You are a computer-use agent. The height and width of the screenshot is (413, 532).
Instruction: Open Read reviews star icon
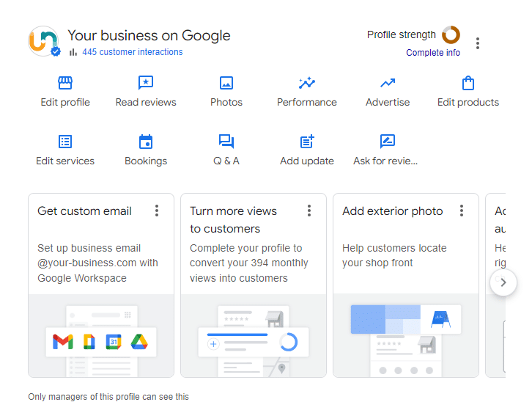pyautogui.click(x=146, y=83)
